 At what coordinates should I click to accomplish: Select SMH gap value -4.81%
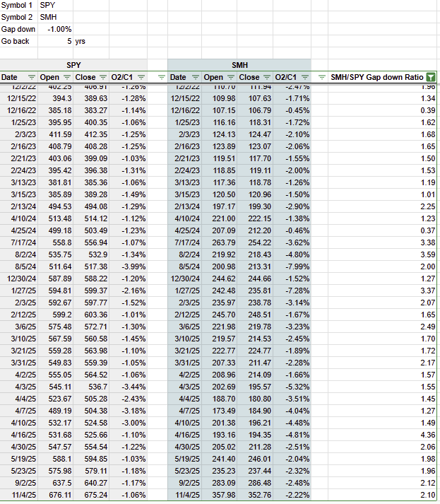pos(292,435)
